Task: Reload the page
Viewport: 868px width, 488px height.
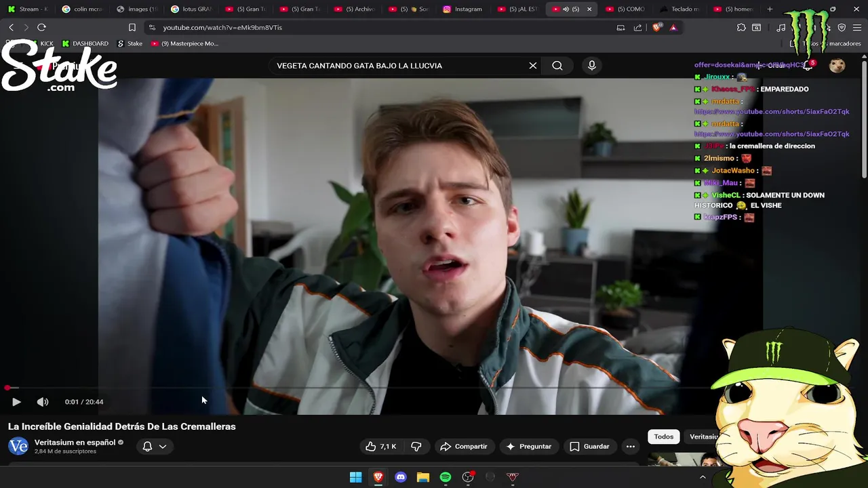Action: [41, 28]
